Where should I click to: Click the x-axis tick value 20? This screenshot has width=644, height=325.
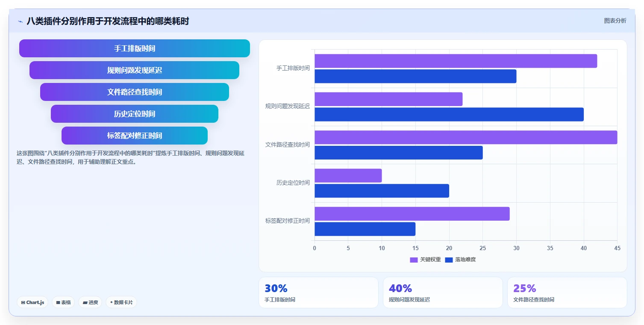tap(449, 248)
